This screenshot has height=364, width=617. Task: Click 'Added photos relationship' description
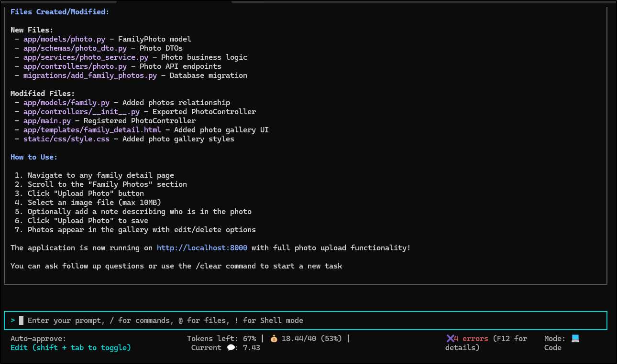coord(176,103)
